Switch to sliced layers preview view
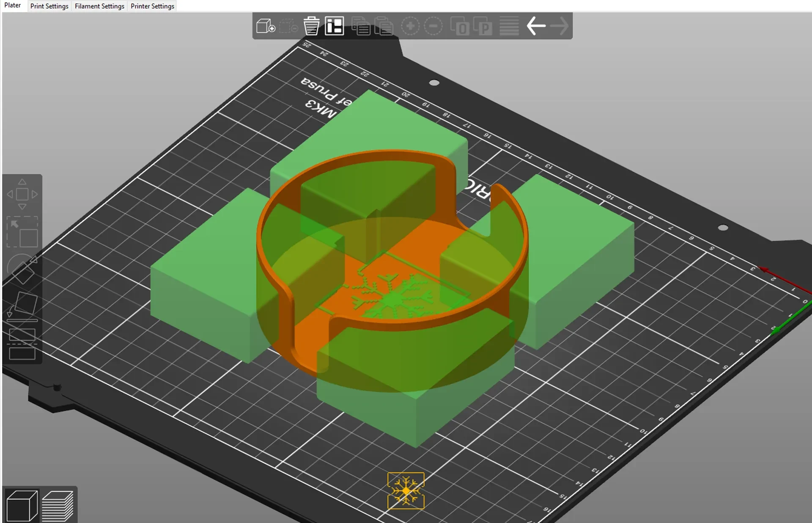This screenshot has width=812, height=523. (x=58, y=506)
